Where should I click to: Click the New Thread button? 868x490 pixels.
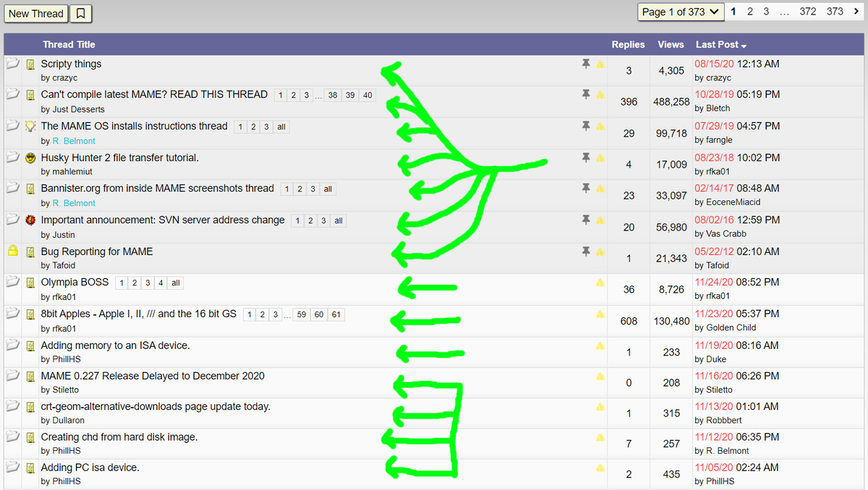click(36, 13)
